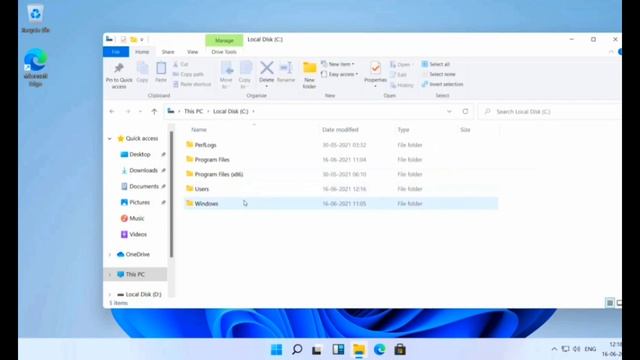640x360 pixels.
Task: Click the Manage contextual tab
Action: 224,40
